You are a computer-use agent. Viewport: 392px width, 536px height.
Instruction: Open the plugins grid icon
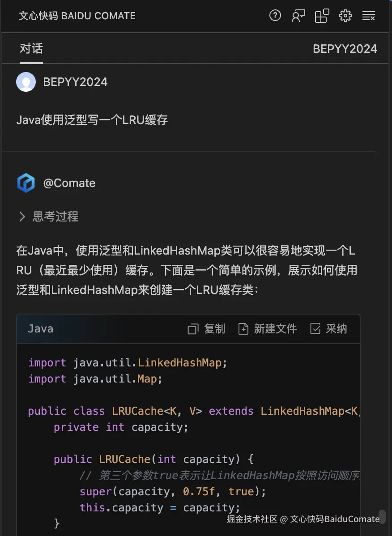(x=322, y=16)
